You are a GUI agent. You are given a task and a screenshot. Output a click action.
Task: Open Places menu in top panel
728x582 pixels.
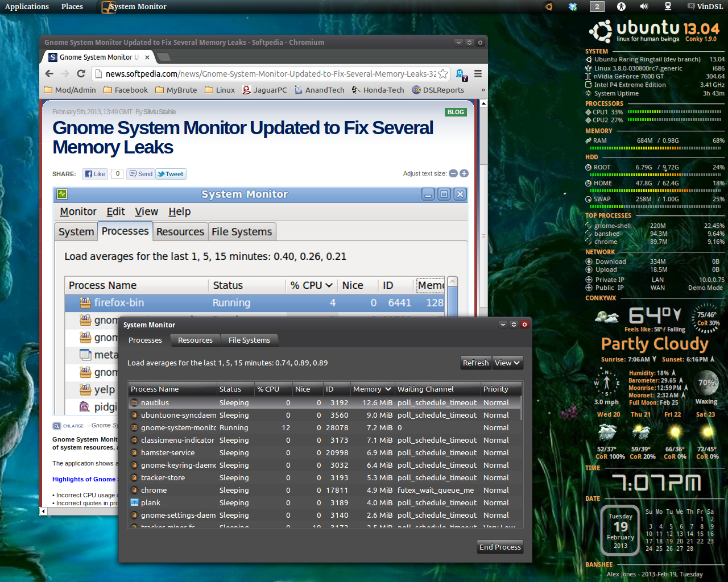click(x=72, y=7)
